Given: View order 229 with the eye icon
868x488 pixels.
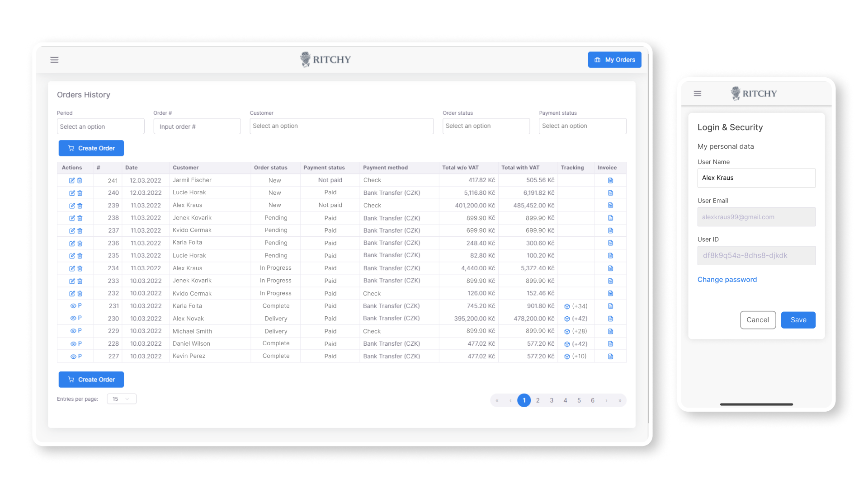Looking at the screenshot, I should coord(73,331).
